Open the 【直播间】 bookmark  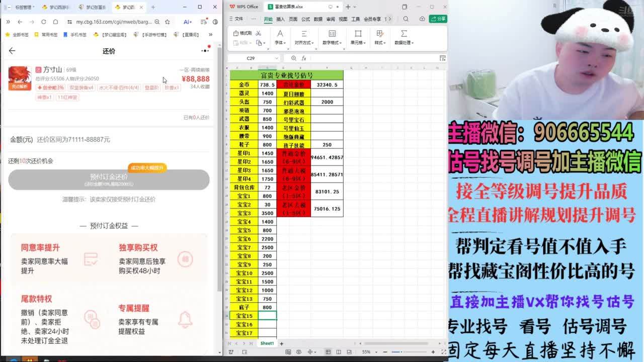(186, 35)
